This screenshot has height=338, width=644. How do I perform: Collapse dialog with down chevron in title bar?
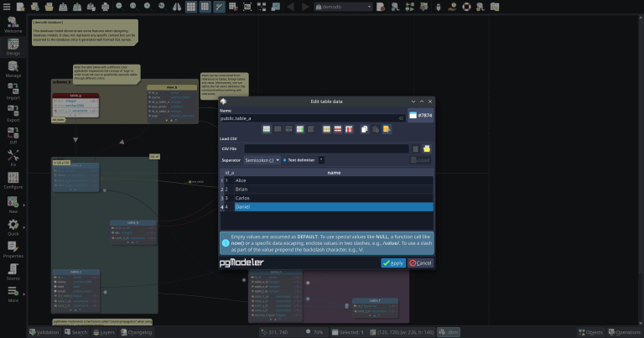[x=413, y=101]
